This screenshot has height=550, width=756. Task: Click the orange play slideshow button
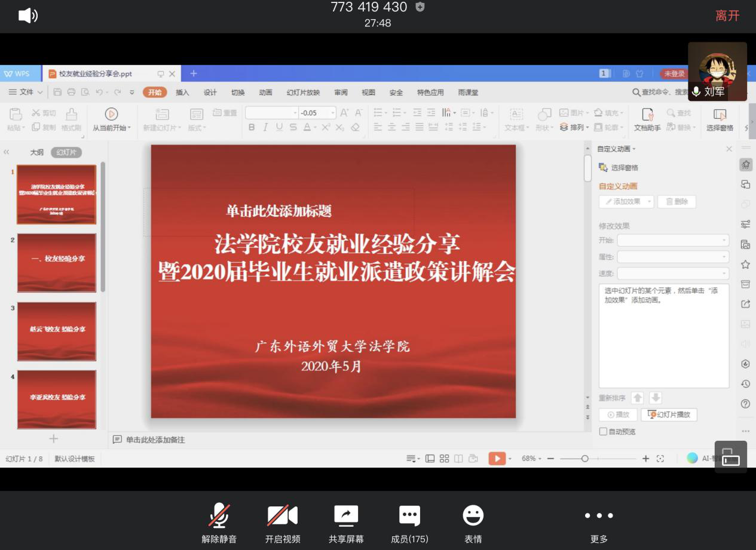pyautogui.click(x=497, y=459)
